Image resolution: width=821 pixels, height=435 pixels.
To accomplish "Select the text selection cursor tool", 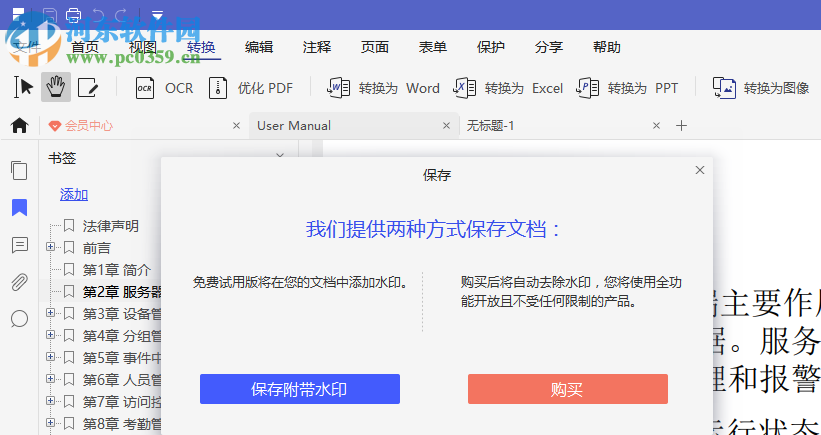I will [24, 87].
